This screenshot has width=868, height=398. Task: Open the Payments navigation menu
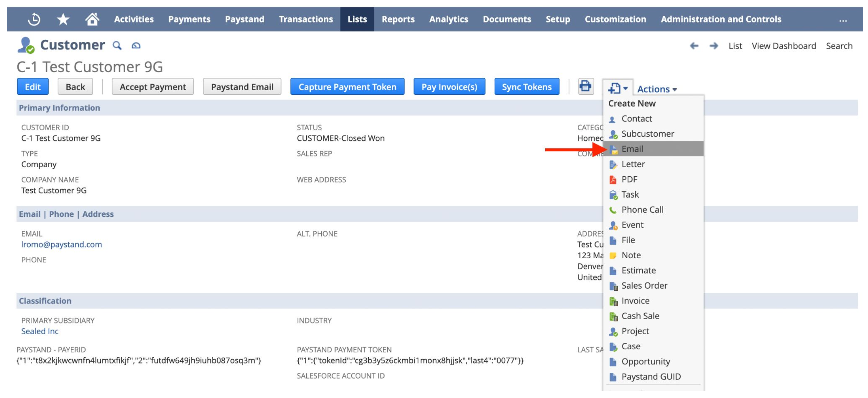(189, 19)
